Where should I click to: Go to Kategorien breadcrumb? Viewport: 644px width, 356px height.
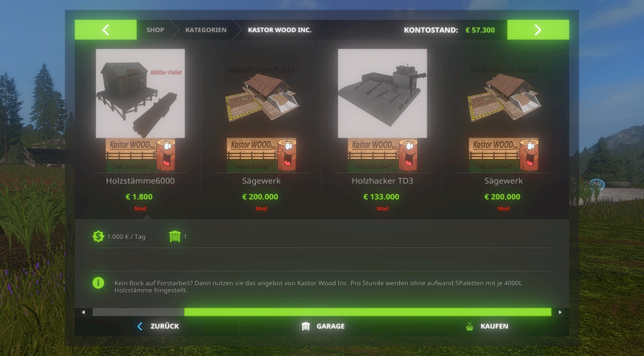(x=206, y=30)
